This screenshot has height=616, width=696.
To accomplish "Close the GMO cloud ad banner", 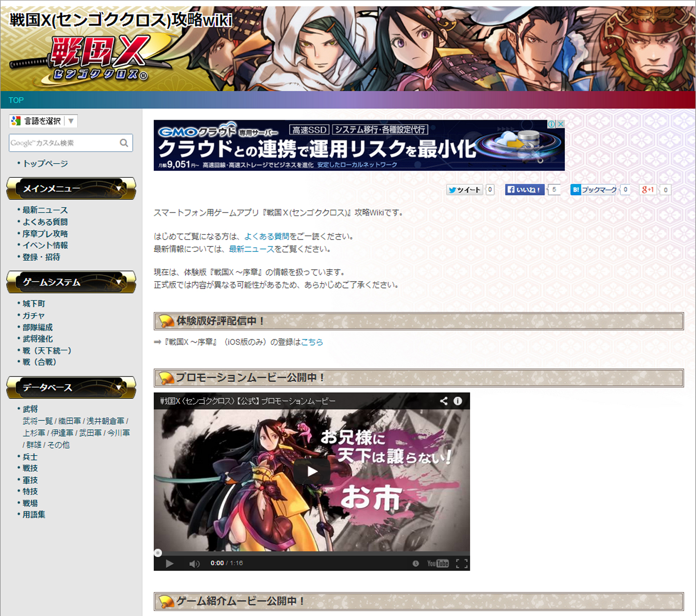I will [x=561, y=124].
